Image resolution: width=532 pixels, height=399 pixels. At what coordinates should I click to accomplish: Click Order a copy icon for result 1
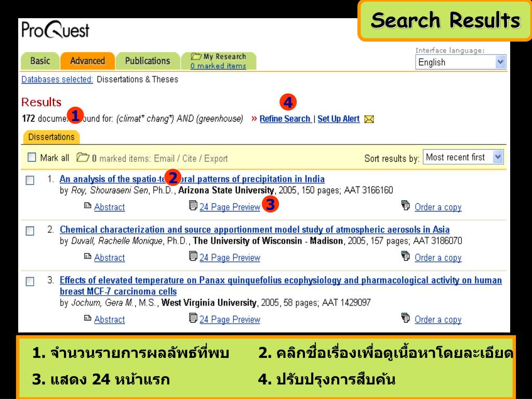pos(405,205)
